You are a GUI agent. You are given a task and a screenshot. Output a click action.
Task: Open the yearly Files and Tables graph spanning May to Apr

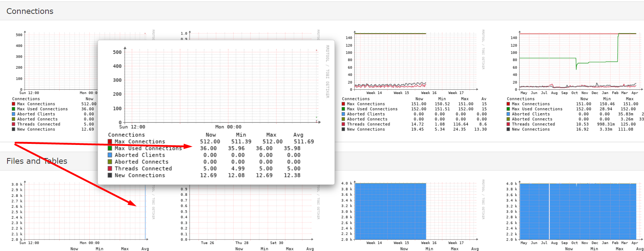pos(575,216)
